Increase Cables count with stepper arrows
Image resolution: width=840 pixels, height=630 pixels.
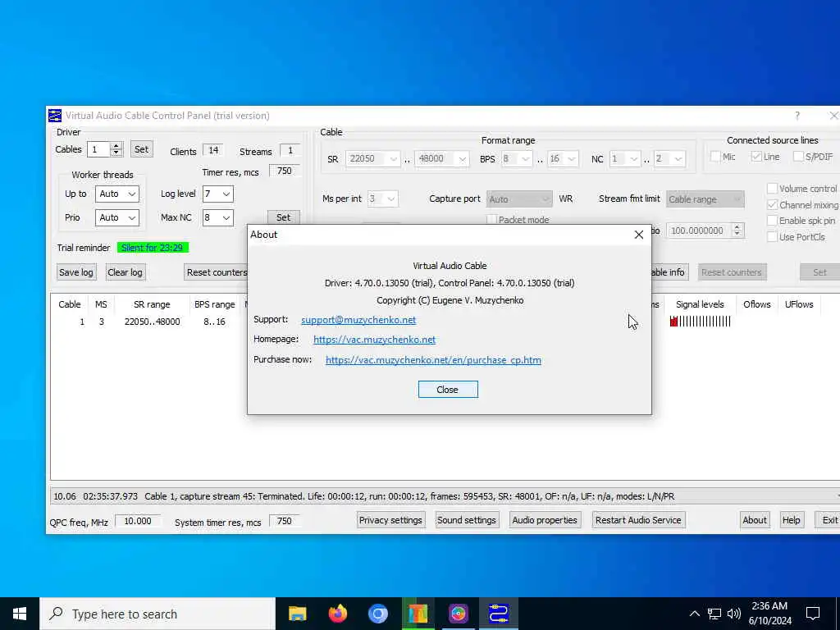(116, 146)
